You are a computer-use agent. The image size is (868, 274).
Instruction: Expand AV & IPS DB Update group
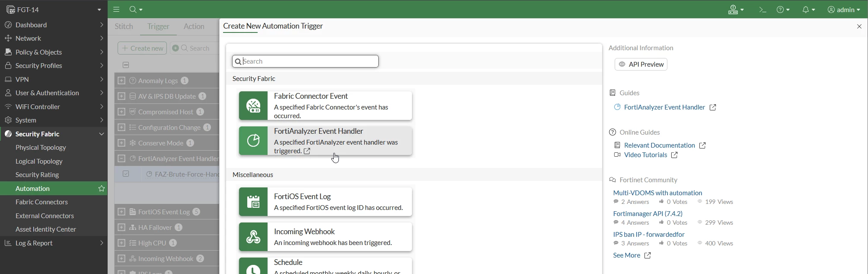(121, 97)
